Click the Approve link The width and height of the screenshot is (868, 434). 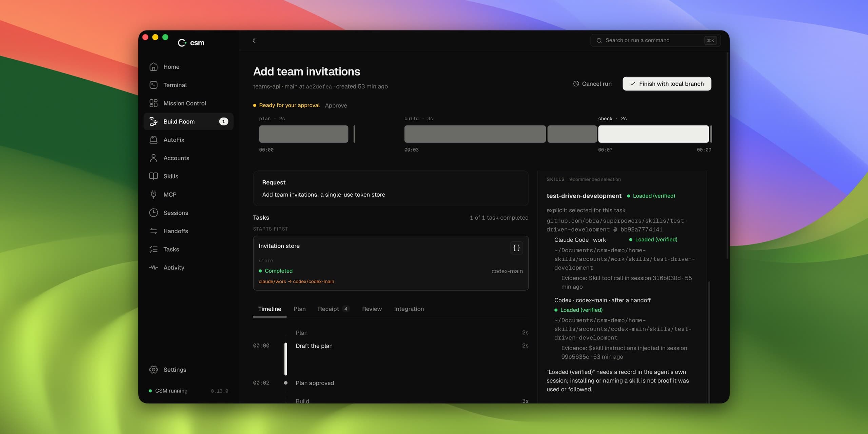click(x=336, y=105)
